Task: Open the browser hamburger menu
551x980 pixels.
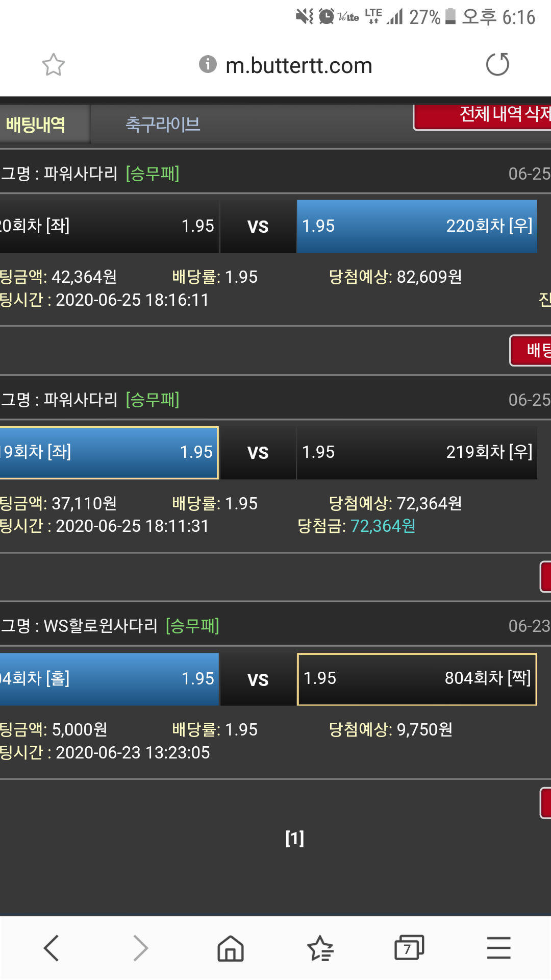Action: pos(498,948)
